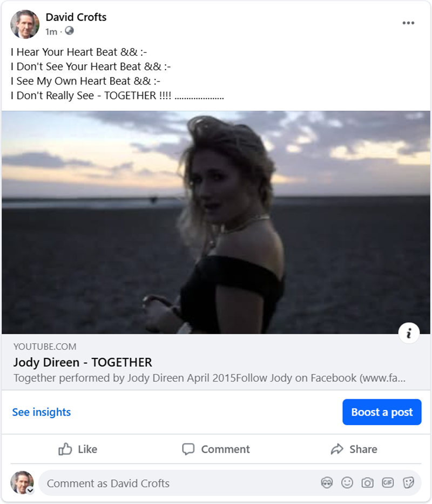Insert an avatar sticker in the comment
The image size is (432, 504).
point(327,483)
